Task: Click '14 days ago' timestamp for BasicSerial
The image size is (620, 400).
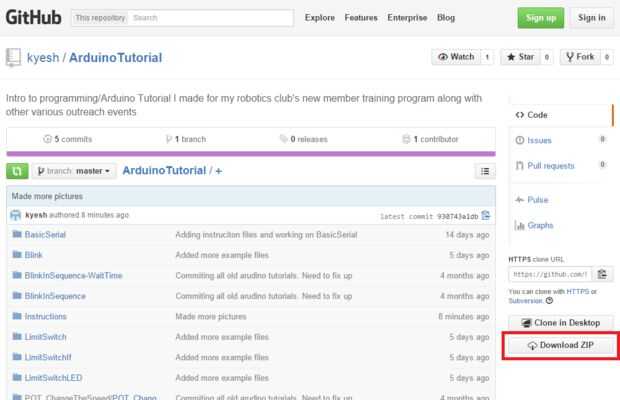Action: point(467,235)
